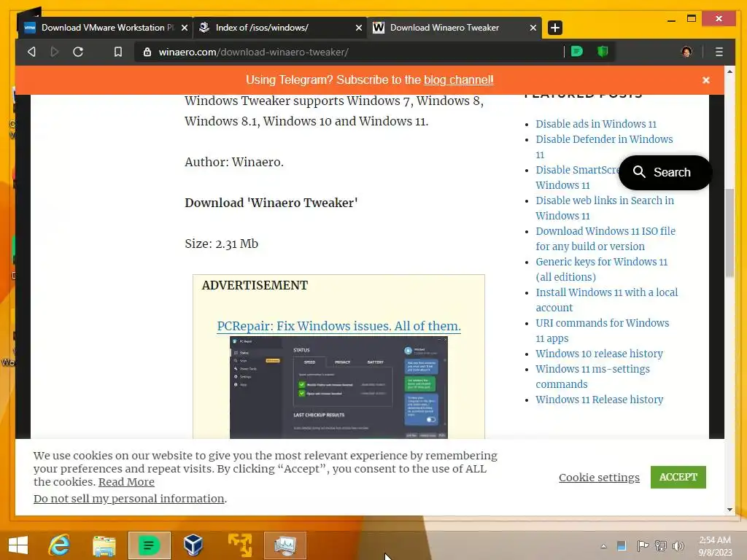
Task: Open the volume speaker tray icon
Action: (x=678, y=545)
